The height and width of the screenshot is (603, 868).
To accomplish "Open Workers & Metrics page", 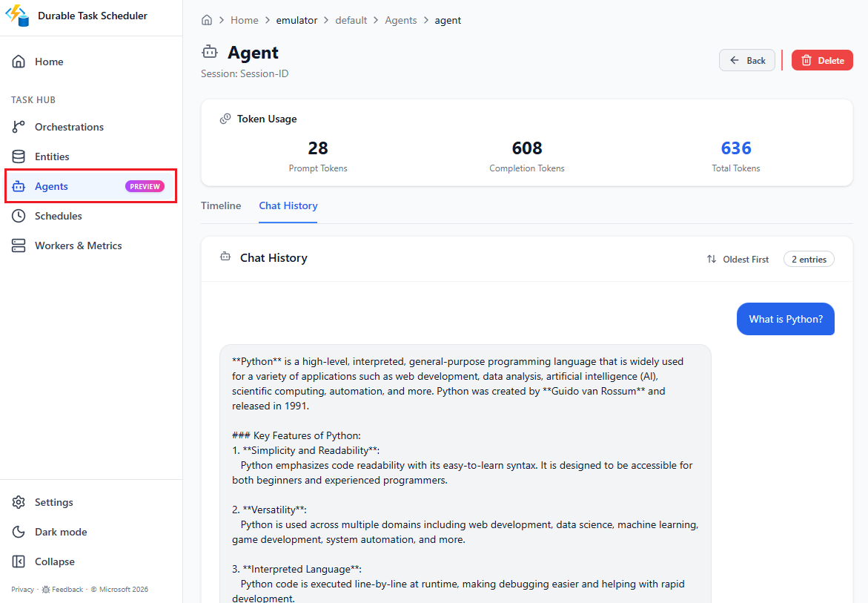I will coord(90,246).
